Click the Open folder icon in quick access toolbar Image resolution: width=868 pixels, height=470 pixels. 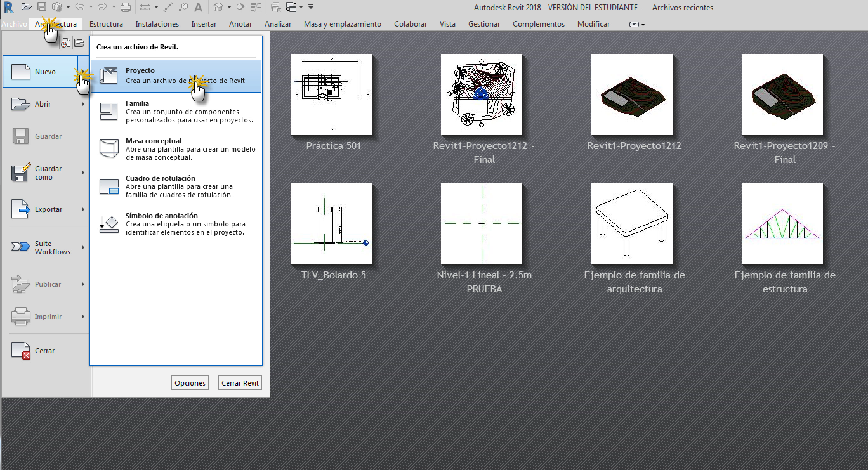point(26,7)
